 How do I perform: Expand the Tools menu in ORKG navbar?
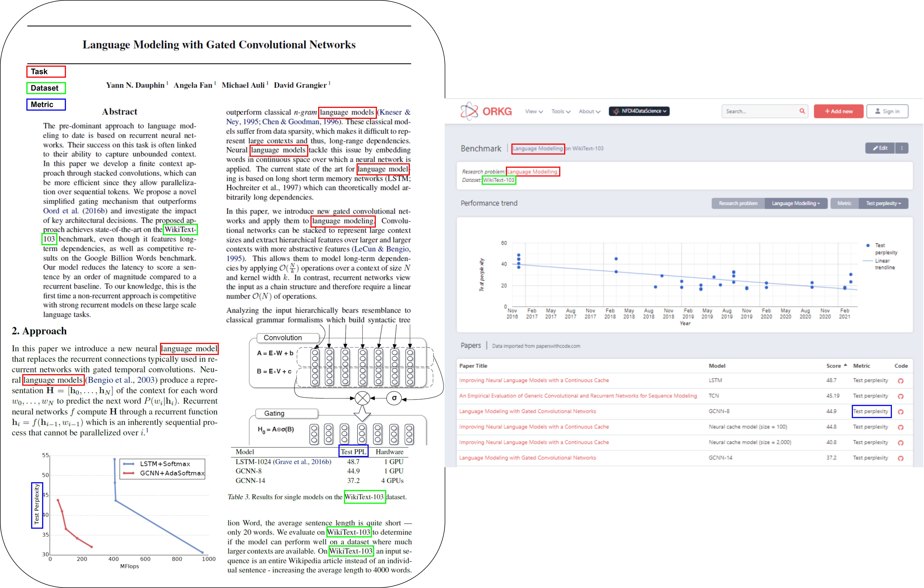pos(561,111)
